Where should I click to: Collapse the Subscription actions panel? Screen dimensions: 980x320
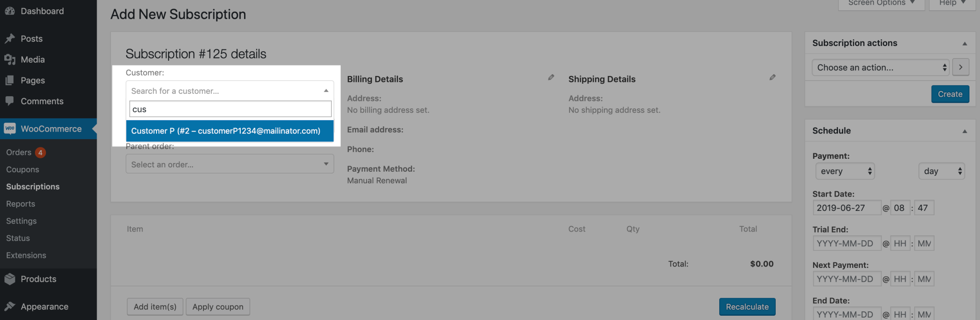(965, 44)
